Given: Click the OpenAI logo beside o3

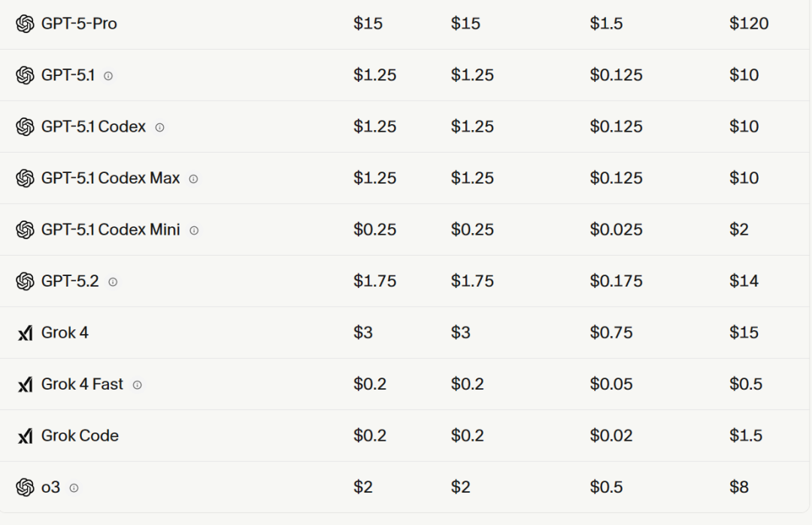Looking at the screenshot, I should pyautogui.click(x=25, y=487).
